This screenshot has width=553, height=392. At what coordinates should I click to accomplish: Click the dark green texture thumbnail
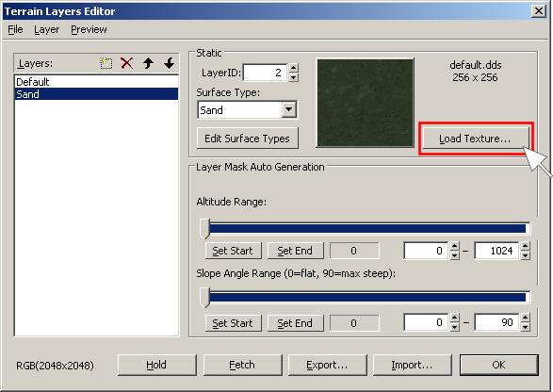click(365, 103)
